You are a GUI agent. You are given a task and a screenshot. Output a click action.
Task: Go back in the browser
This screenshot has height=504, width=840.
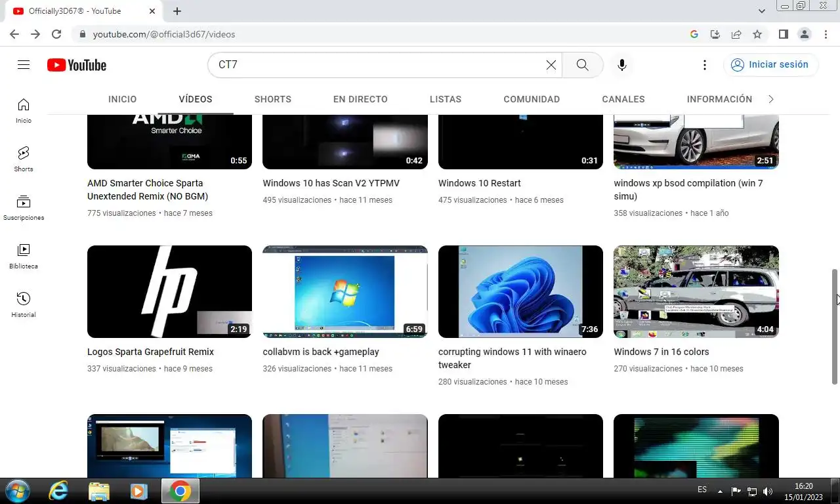pyautogui.click(x=14, y=34)
